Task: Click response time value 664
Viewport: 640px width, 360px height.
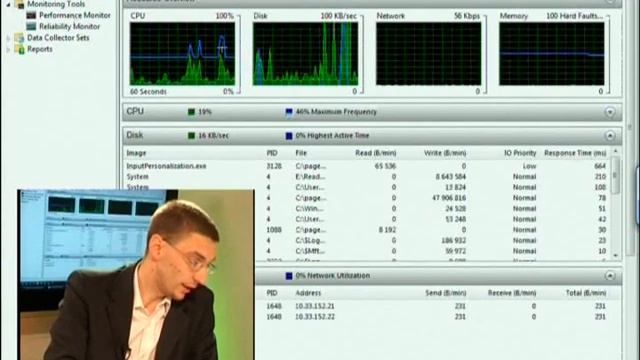Action: [600, 166]
